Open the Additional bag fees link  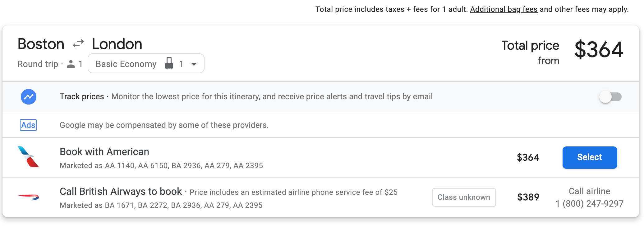click(504, 9)
